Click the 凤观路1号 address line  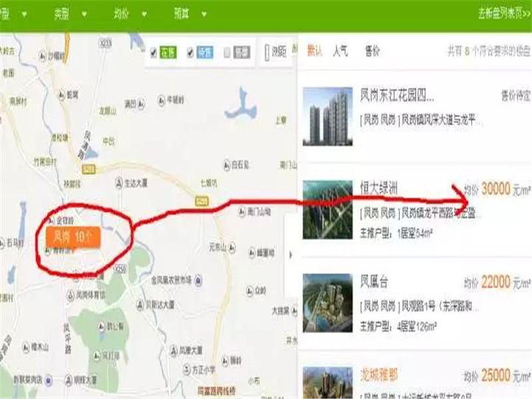(x=420, y=307)
